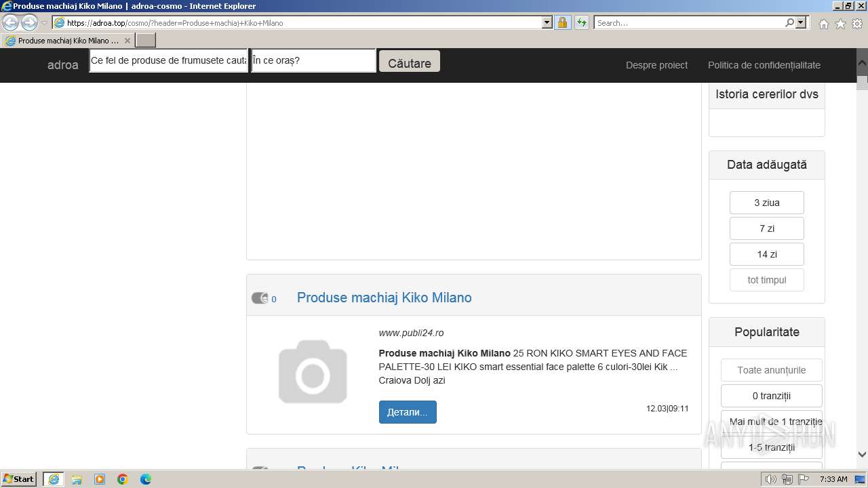This screenshot has width=868, height=488.
Task: Open Internet Explorer from the taskbar
Action: pos(54,479)
